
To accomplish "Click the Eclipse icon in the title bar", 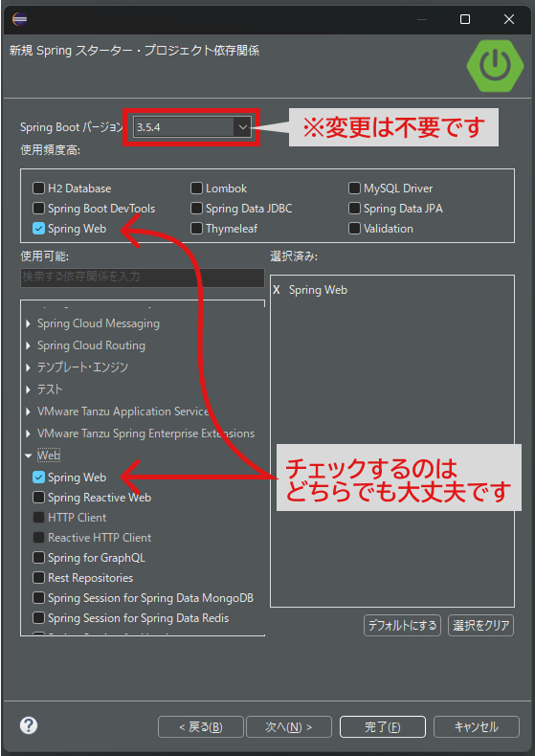I will [x=20, y=19].
